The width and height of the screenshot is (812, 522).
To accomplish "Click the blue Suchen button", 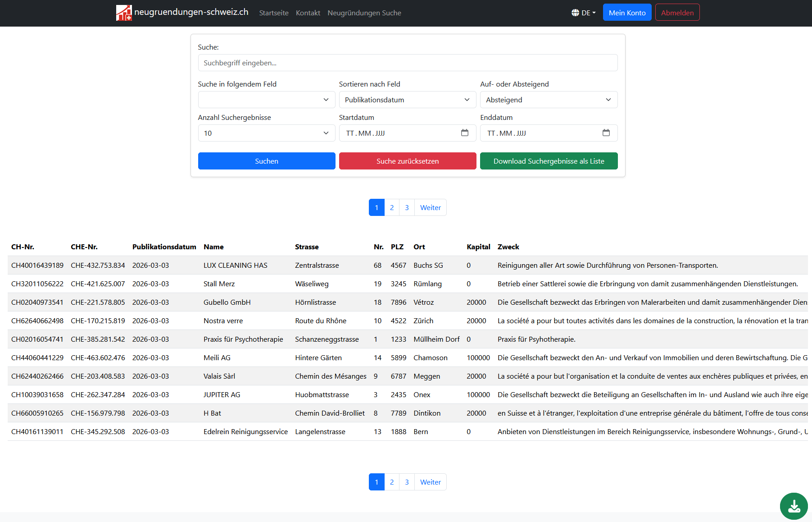I will pyautogui.click(x=267, y=161).
